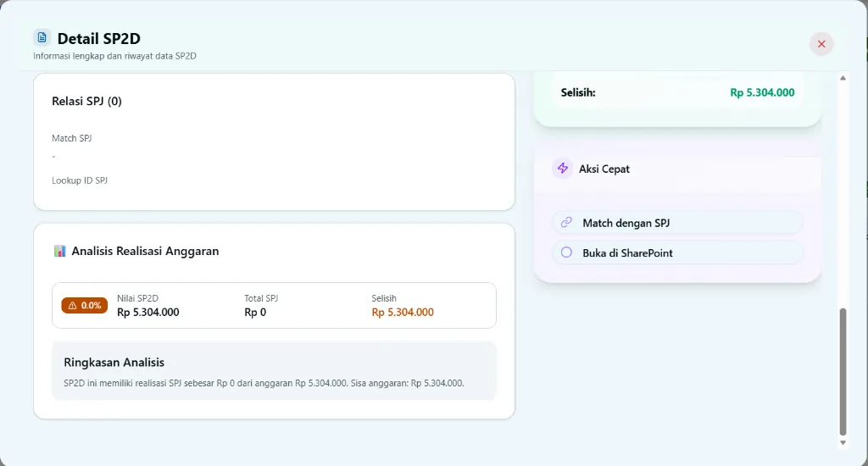Click the chain link icon on Match dengan SPJ

566,223
